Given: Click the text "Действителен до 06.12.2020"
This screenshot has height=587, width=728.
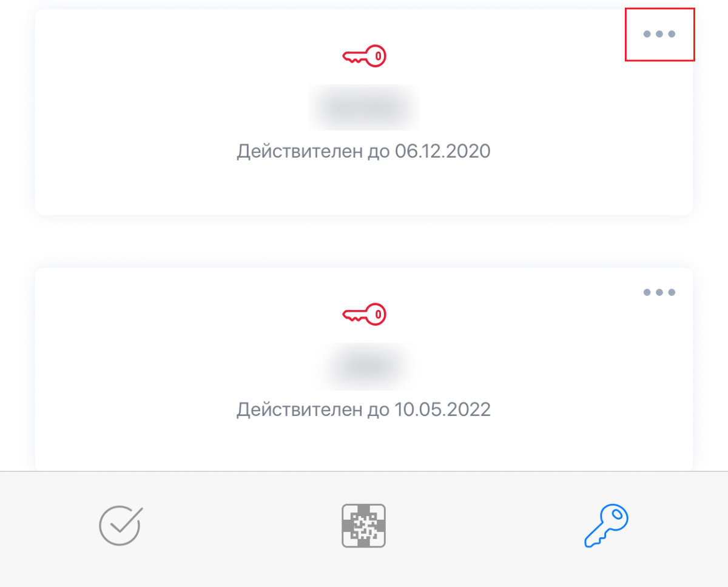Looking at the screenshot, I should (x=363, y=151).
